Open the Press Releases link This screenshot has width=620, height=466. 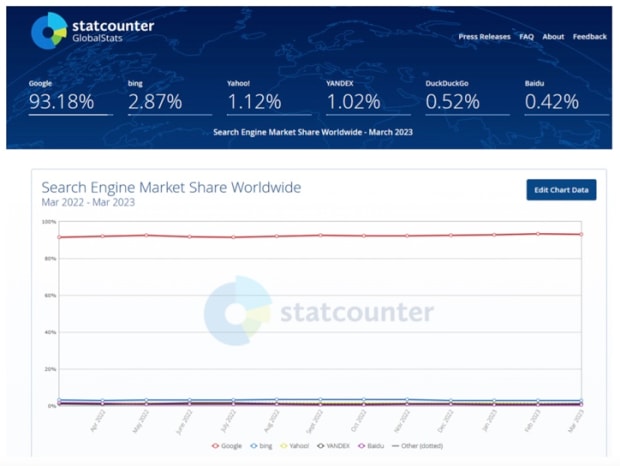coord(484,37)
